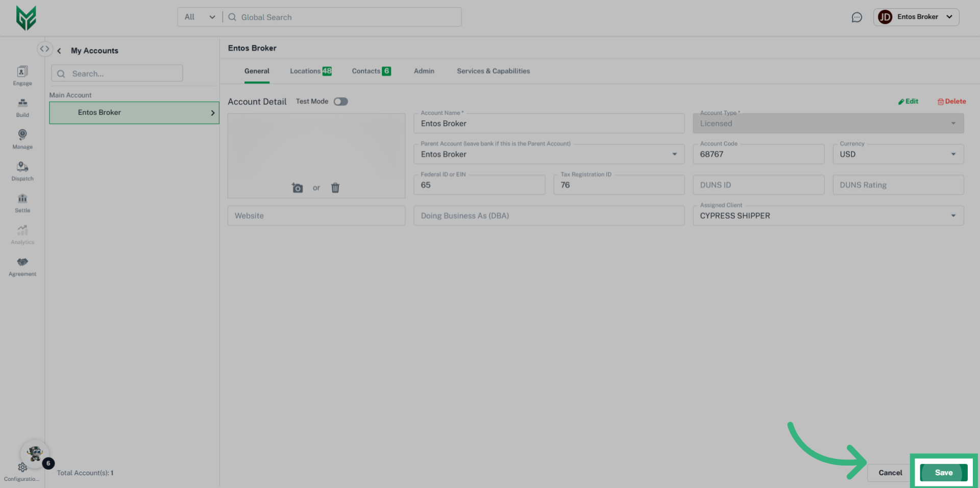
Task: Switch to the General tab
Action: 257,71
